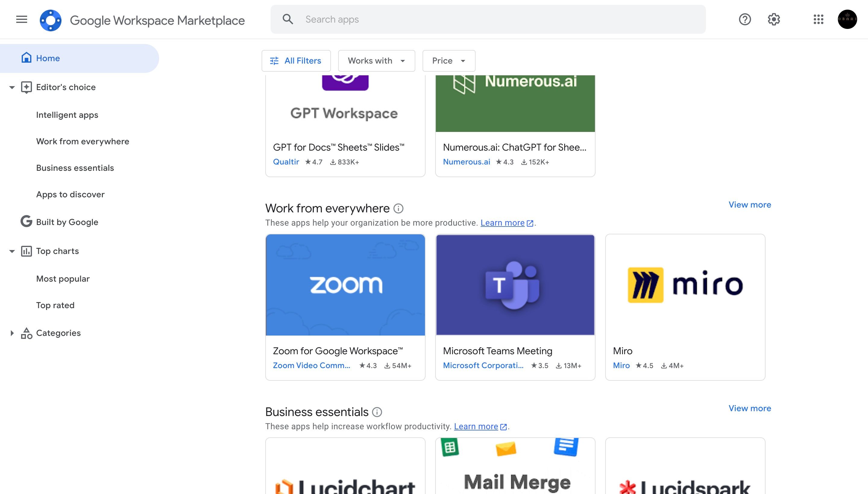Viewport: 868px width, 494px height.
Task: Open the Price filter dropdown
Action: point(448,61)
